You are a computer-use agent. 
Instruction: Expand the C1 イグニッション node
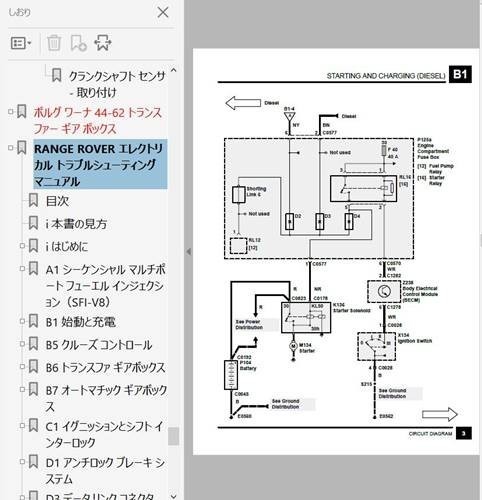coord(22,425)
